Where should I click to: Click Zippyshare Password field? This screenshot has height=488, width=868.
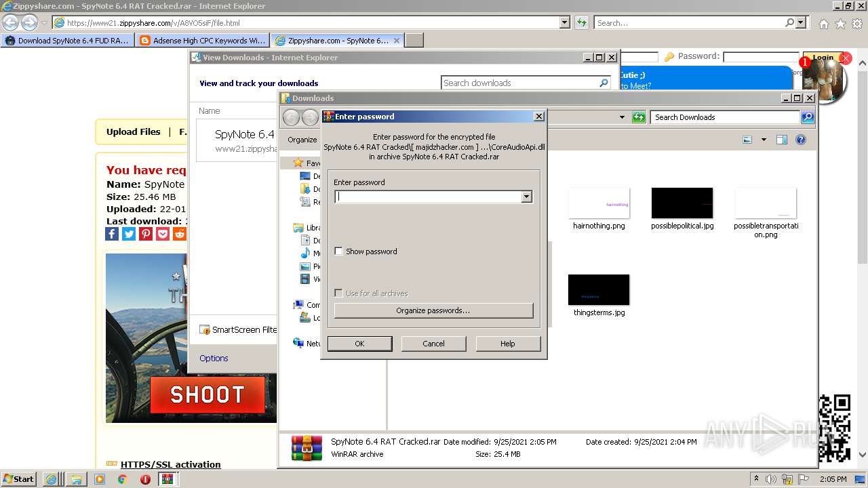pyautogui.click(x=761, y=57)
